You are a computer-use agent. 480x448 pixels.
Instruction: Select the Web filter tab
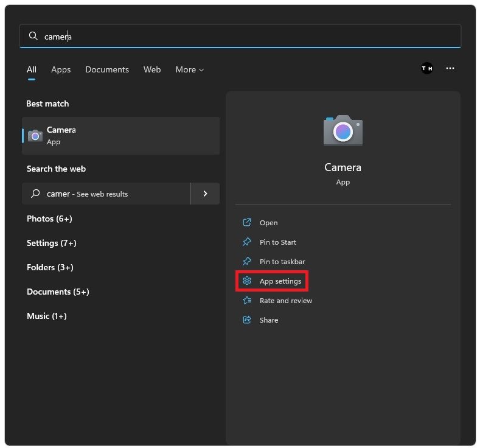pos(152,70)
